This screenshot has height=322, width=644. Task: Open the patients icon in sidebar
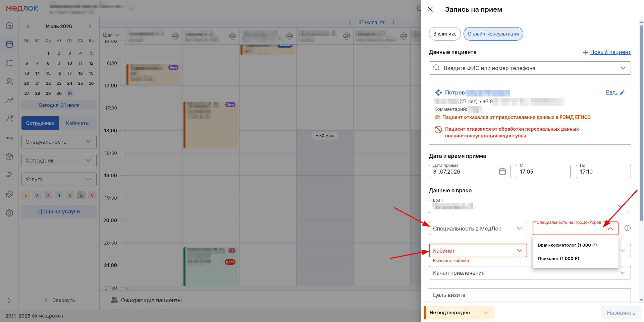click(x=9, y=81)
